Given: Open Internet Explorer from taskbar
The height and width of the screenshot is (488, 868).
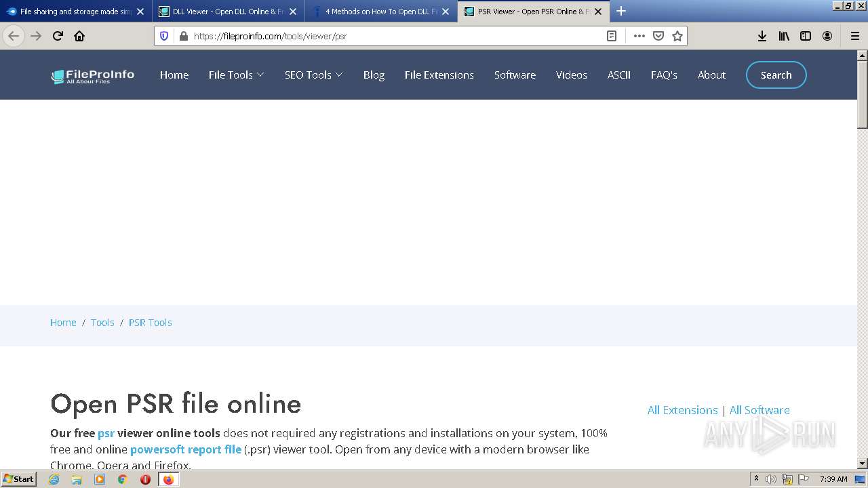Looking at the screenshot, I should point(54,479).
